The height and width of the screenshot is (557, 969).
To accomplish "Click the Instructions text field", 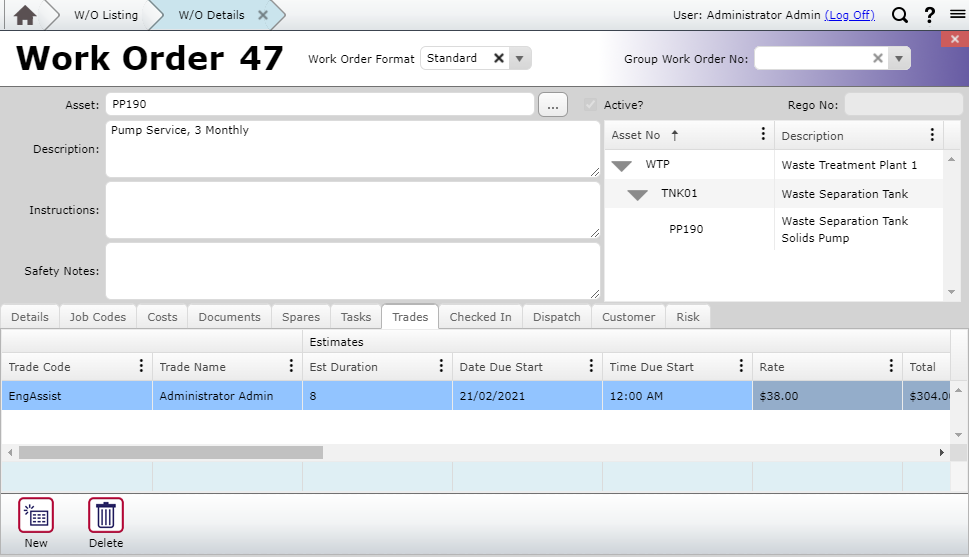I will pyautogui.click(x=351, y=210).
